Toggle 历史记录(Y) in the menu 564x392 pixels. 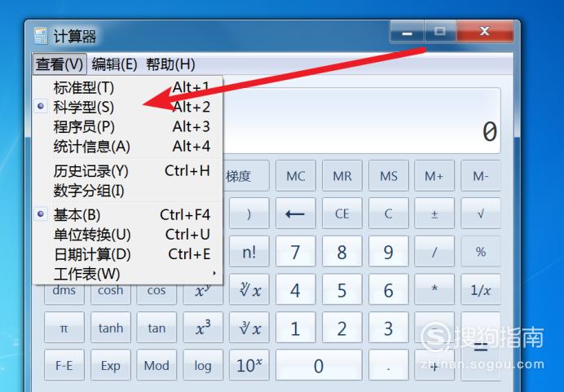[128, 171]
